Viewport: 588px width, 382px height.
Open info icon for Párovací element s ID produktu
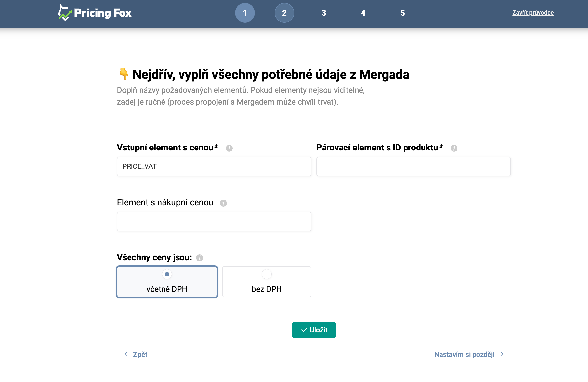coord(454,148)
